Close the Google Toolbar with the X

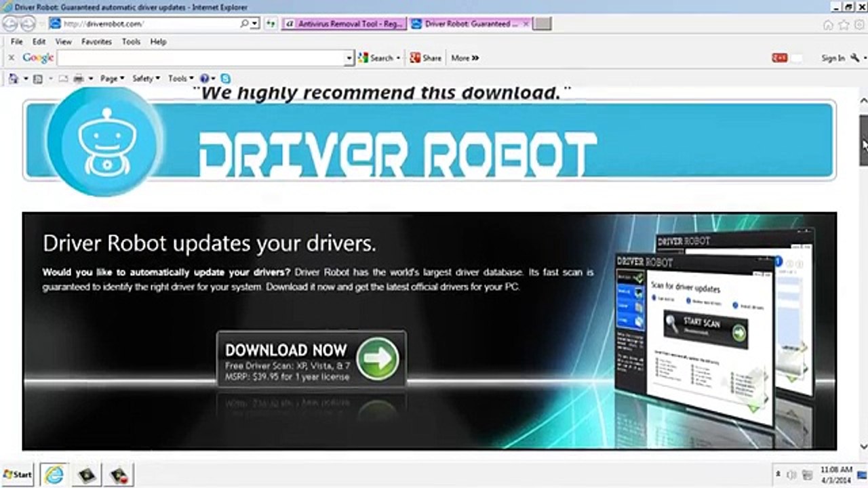(x=12, y=58)
